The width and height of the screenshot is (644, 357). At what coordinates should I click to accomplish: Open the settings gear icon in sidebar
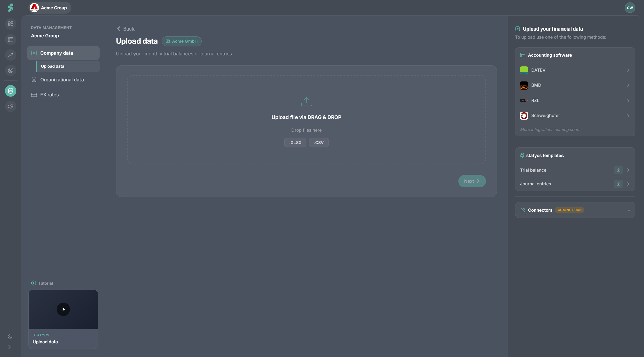pos(11,106)
